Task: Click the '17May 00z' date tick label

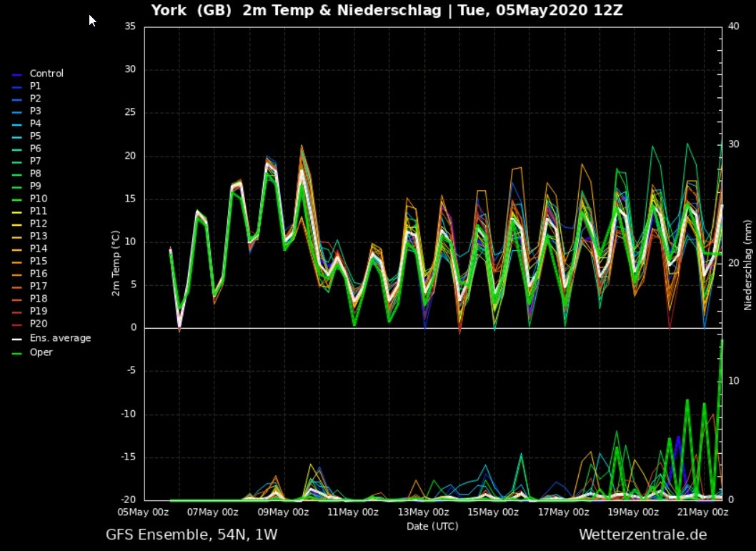Action: [564, 512]
